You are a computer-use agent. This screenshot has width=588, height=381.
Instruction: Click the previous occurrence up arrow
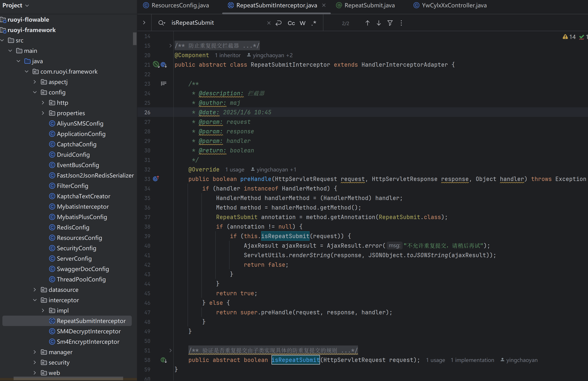(367, 23)
